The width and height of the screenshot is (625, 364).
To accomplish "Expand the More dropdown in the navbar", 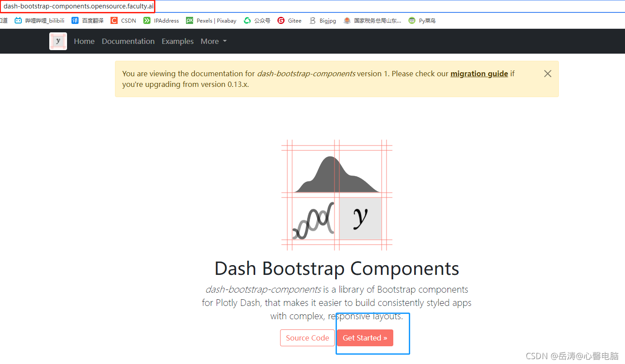I will tap(214, 41).
